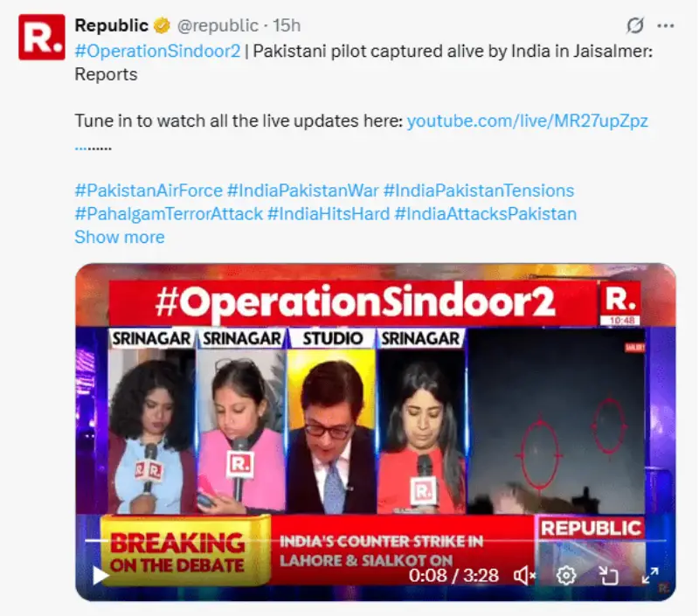The width and height of the screenshot is (699, 616).
Task: Open the #IndiaAttacksPakistan hashtag
Action: 486,214
